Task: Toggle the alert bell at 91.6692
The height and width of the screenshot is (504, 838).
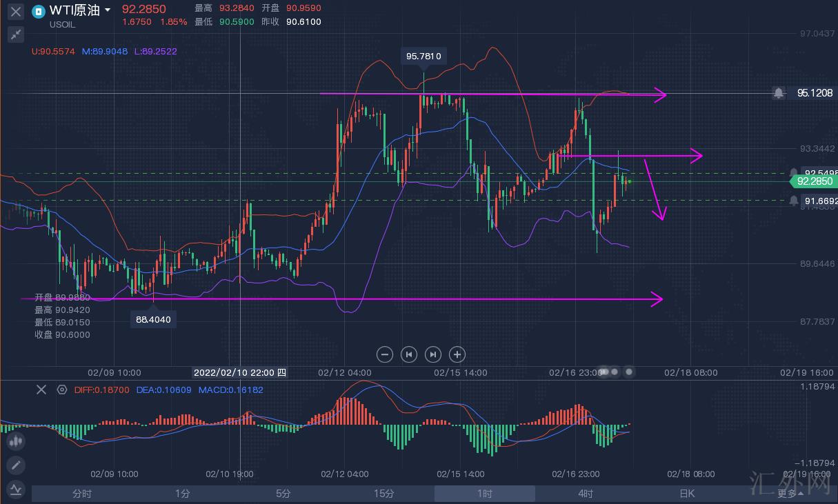Action: pyautogui.click(x=794, y=201)
